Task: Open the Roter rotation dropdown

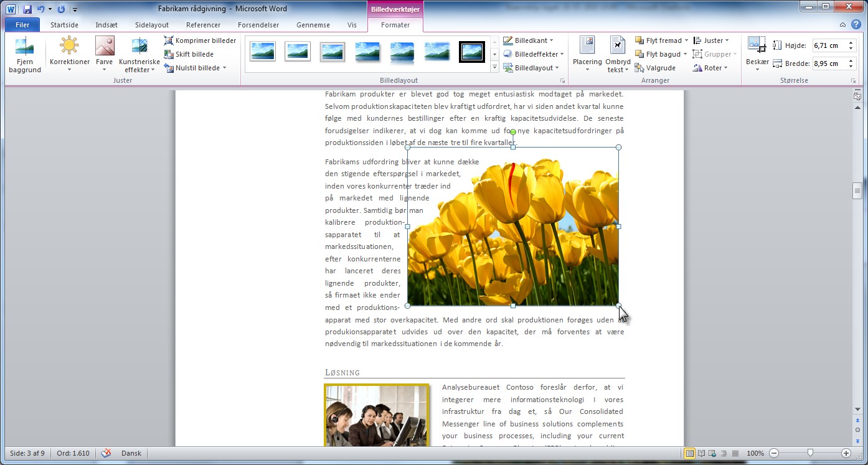Action: [710, 68]
